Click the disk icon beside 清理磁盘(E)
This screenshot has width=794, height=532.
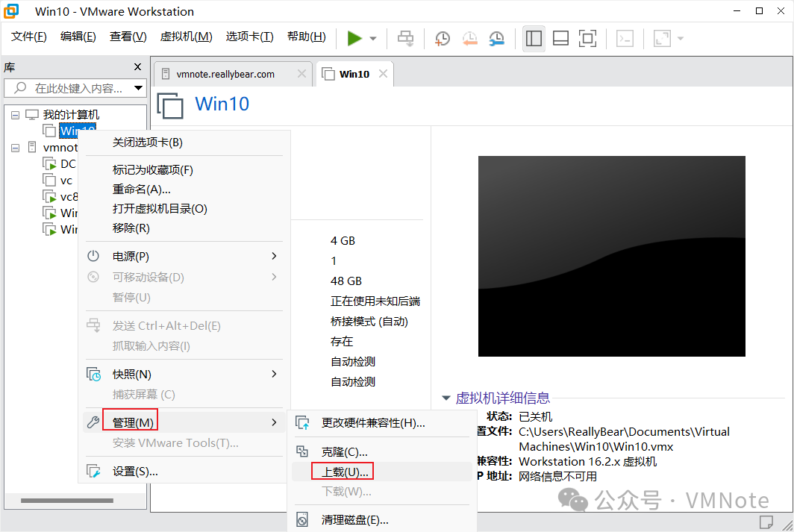(302, 520)
